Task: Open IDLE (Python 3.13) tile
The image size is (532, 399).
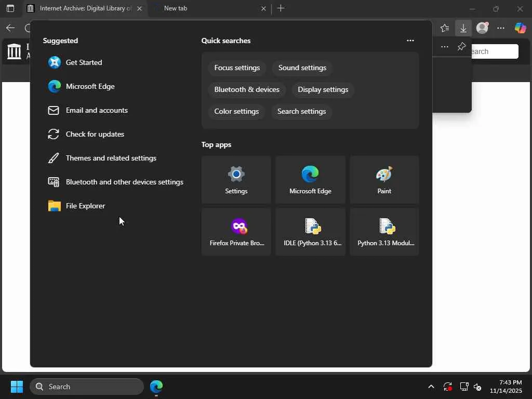Action: [310, 232]
